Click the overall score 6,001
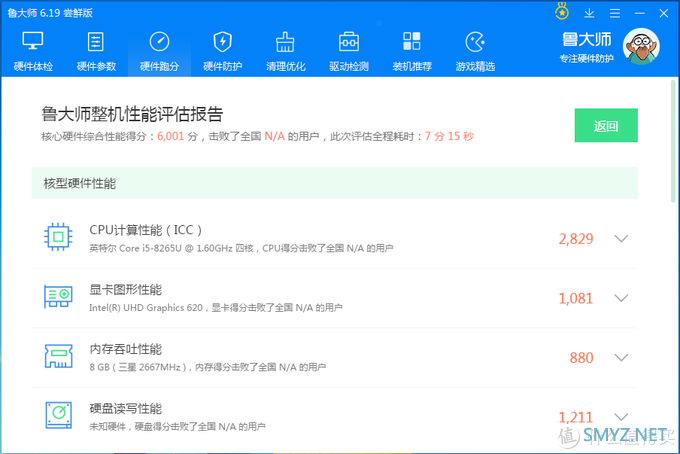 point(171,136)
